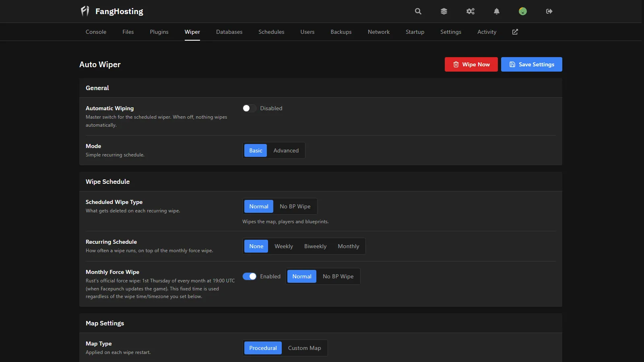Click the Map Type label
Screen dimensions: 644x362
(99, 343)
